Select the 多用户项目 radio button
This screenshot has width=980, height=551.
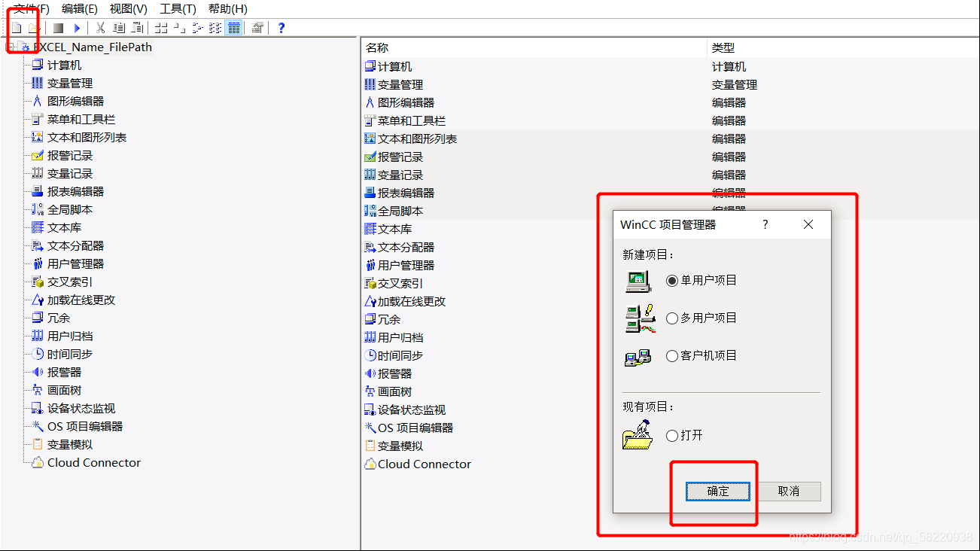[x=672, y=318]
